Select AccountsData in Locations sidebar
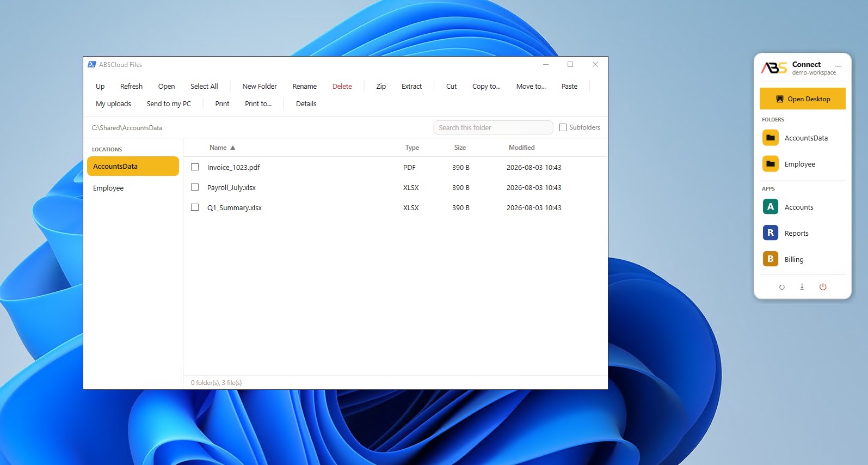Image resolution: width=868 pixels, height=465 pixels. point(133,166)
